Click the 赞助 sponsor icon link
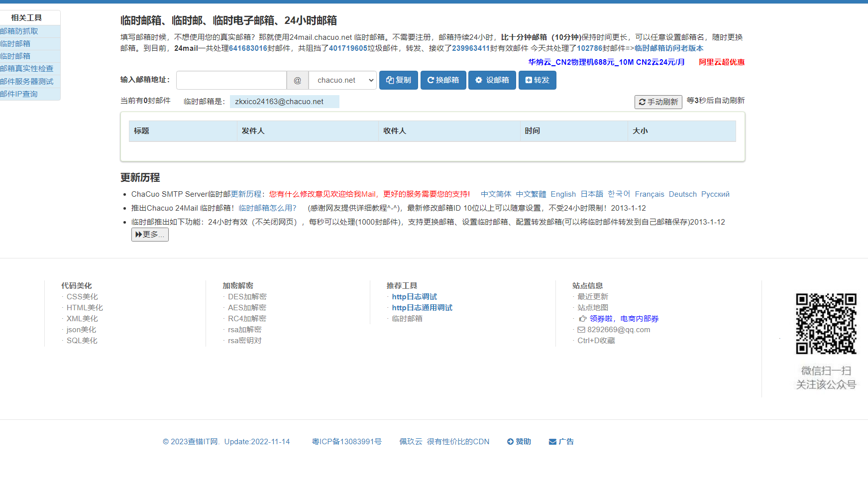The height and width of the screenshot is (499, 868). point(519,442)
